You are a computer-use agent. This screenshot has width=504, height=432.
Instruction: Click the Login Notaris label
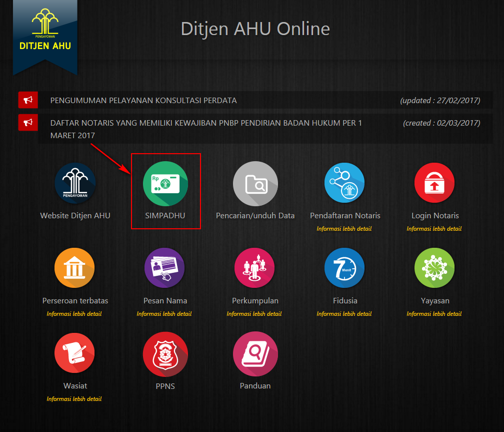point(435,216)
